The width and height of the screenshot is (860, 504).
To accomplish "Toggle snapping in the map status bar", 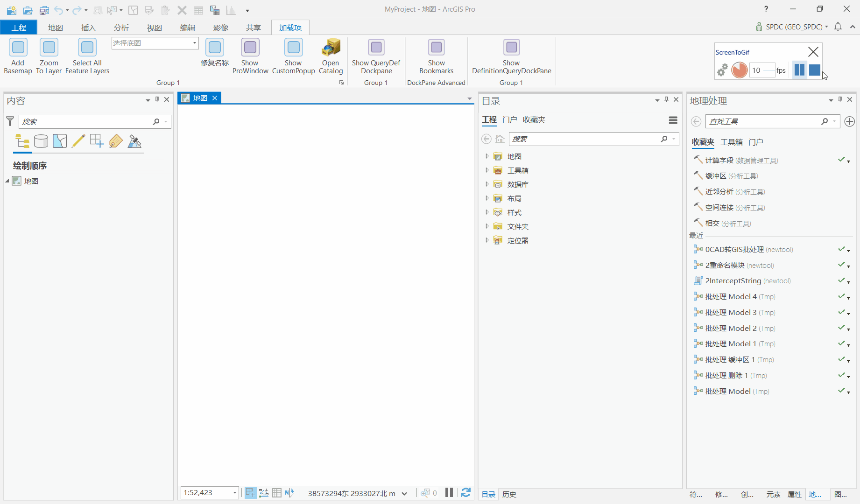I will click(250, 493).
